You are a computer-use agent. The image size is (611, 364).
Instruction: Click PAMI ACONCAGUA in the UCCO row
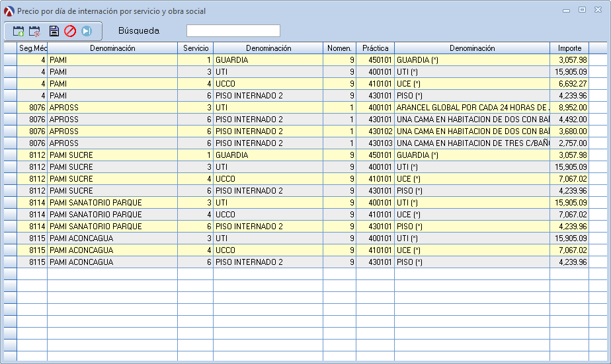pyautogui.click(x=112, y=250)
